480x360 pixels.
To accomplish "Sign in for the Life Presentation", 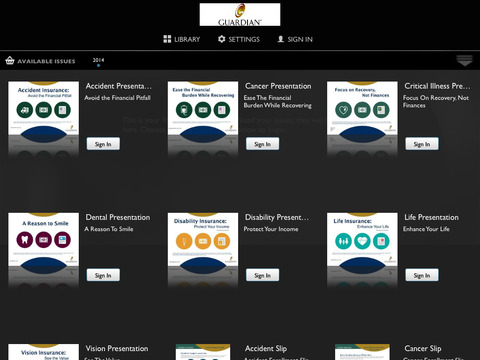I will (422, 275).
